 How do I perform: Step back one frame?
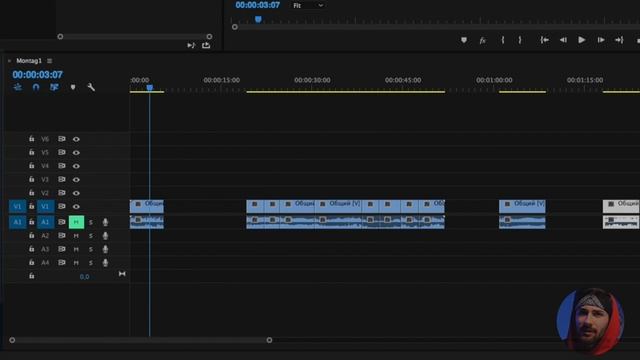(563, 40)
